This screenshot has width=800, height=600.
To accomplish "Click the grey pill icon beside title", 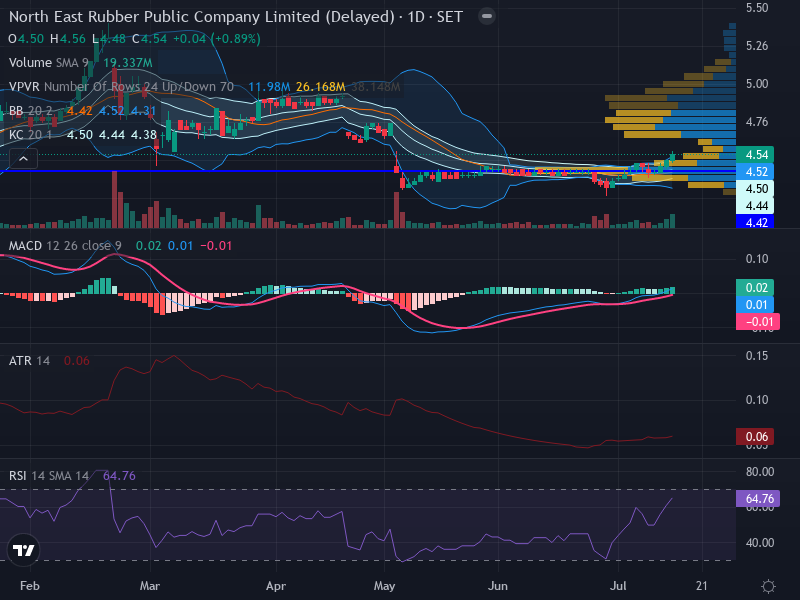I will (487, 16).
